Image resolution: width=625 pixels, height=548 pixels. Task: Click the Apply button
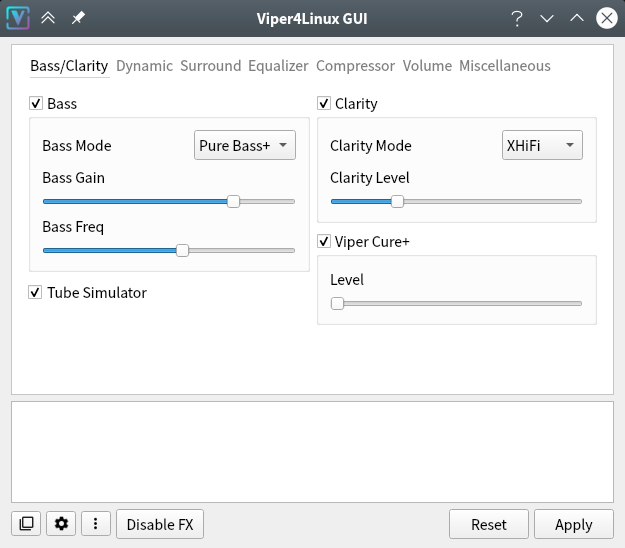pyautogui.click(x=574, y=524)
